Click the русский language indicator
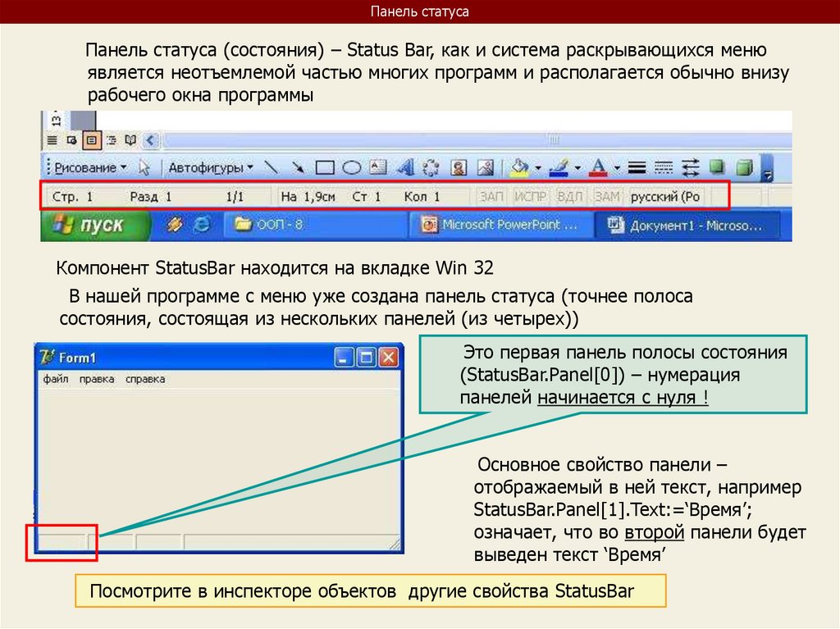 click(665, 197)
